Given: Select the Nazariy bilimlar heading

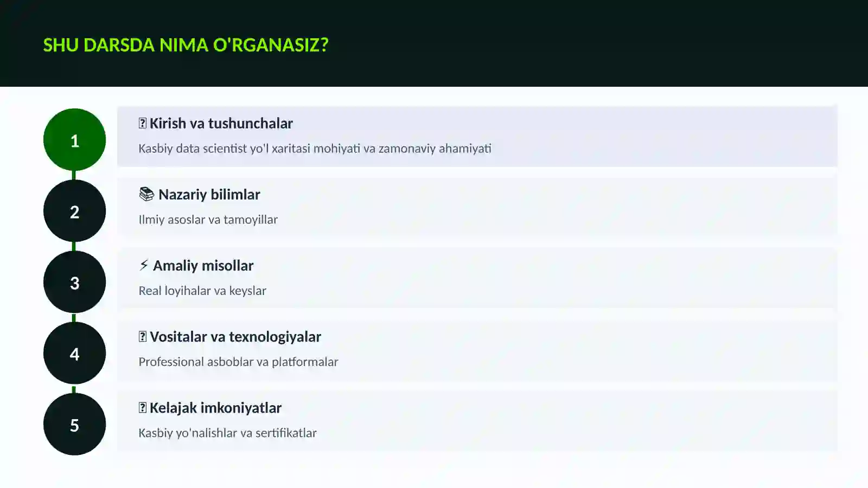Looking at the screenshot, I should pos(209,194).
